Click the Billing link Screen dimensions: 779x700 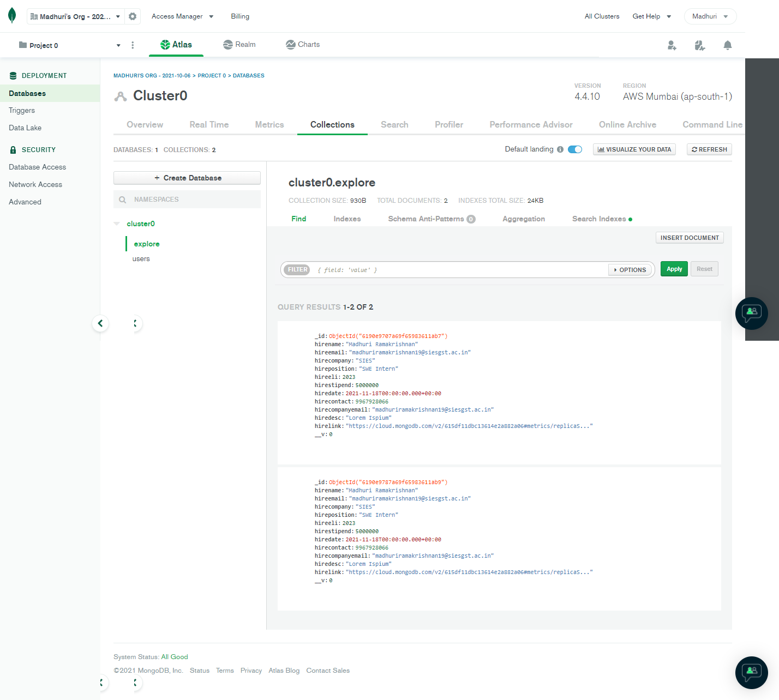240,16
